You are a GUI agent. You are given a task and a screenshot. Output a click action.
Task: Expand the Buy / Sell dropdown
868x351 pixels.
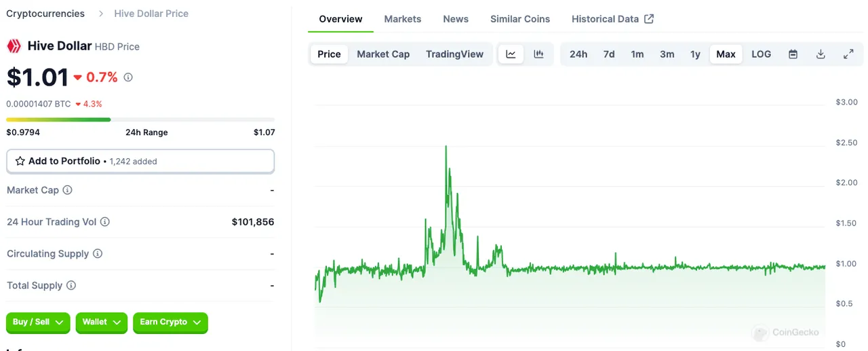pyautogui.click(x=38, y=322)
